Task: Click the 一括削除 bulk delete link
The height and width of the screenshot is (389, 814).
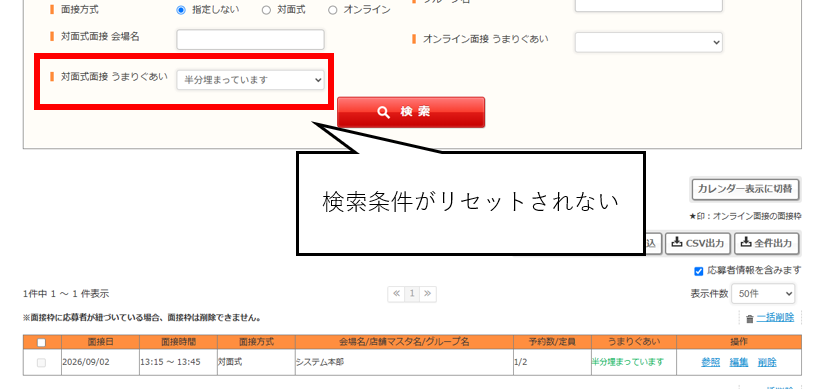Action: click(x=775, y=318)
